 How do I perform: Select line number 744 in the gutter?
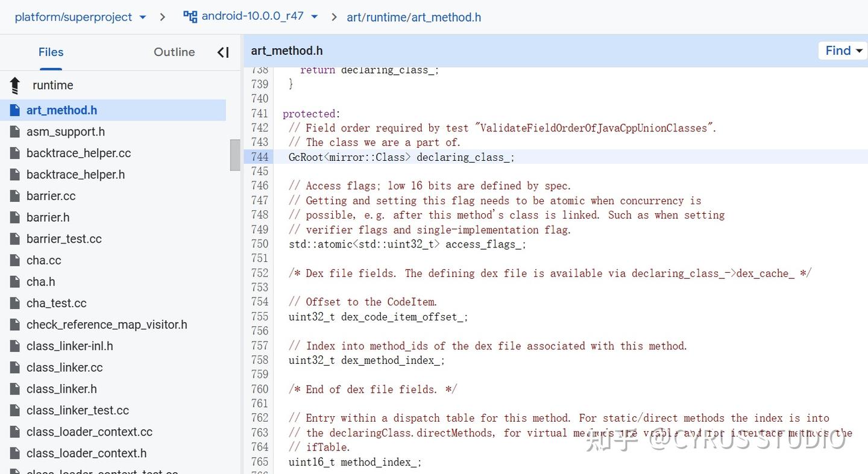(259, 157)
